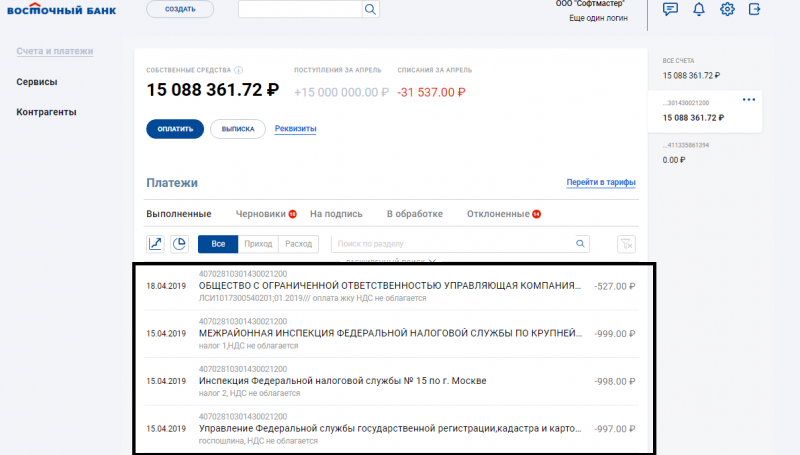Image resolution: width=800 pixels, height=455 pixels.
Task: Click info icon next to Собственные средства
Action: [x=238, y=70]
